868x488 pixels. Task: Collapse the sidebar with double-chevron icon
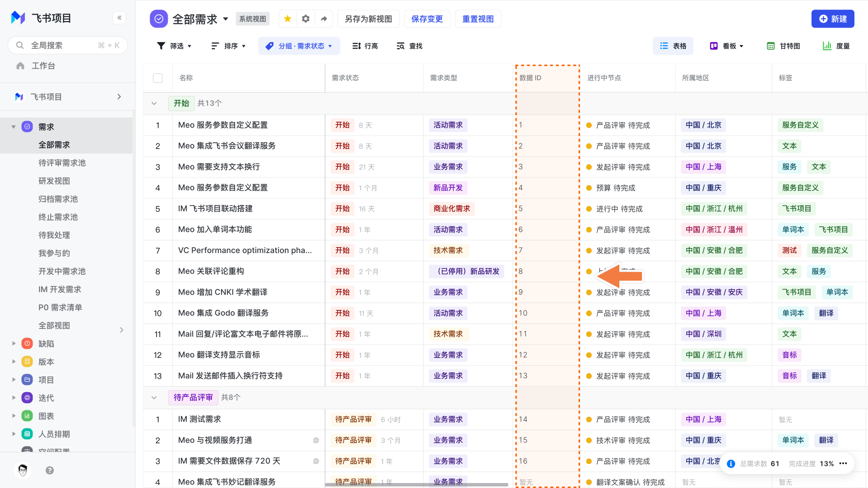tap(119, 18)
